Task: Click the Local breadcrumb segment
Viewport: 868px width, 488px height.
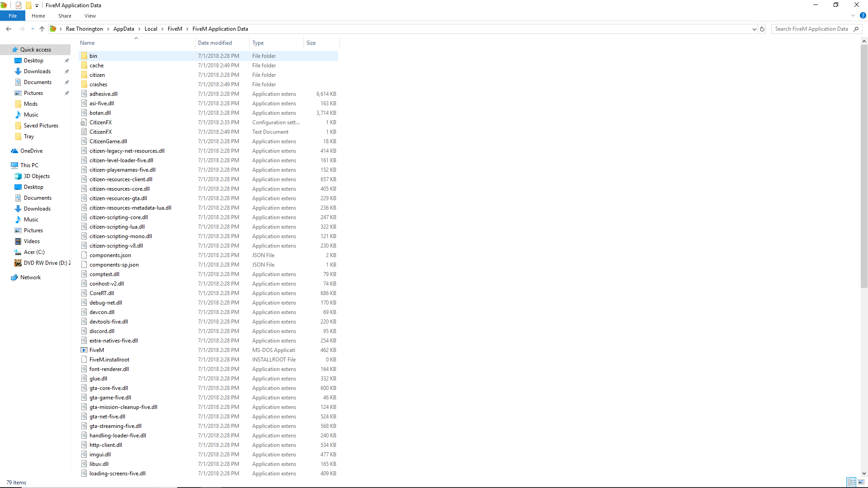Action: [151, 29]
